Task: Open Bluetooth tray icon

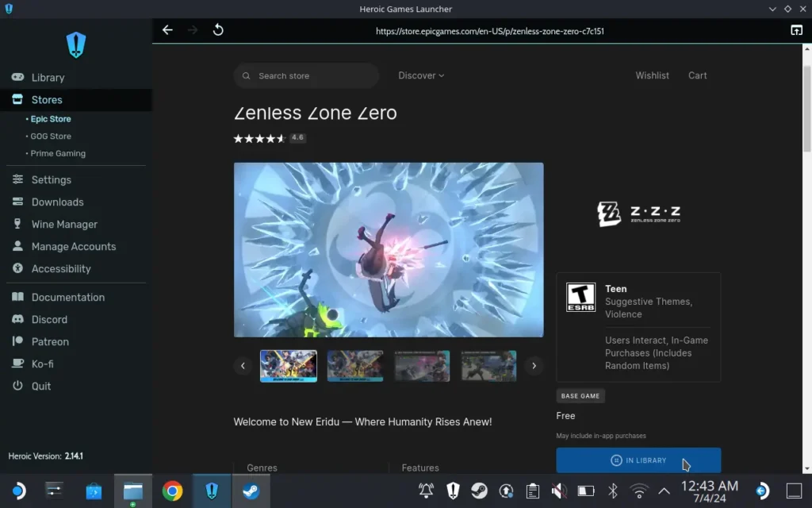Action: [x=613, y=491]
